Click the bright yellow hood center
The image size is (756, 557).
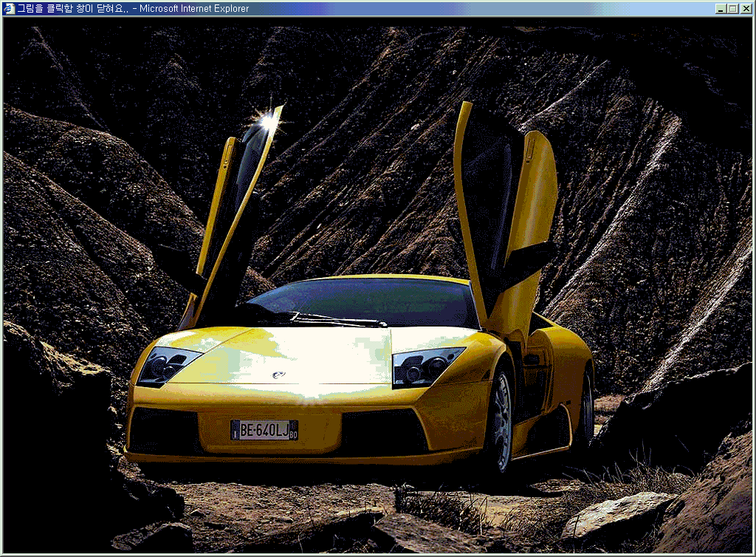tap(295, 355)
